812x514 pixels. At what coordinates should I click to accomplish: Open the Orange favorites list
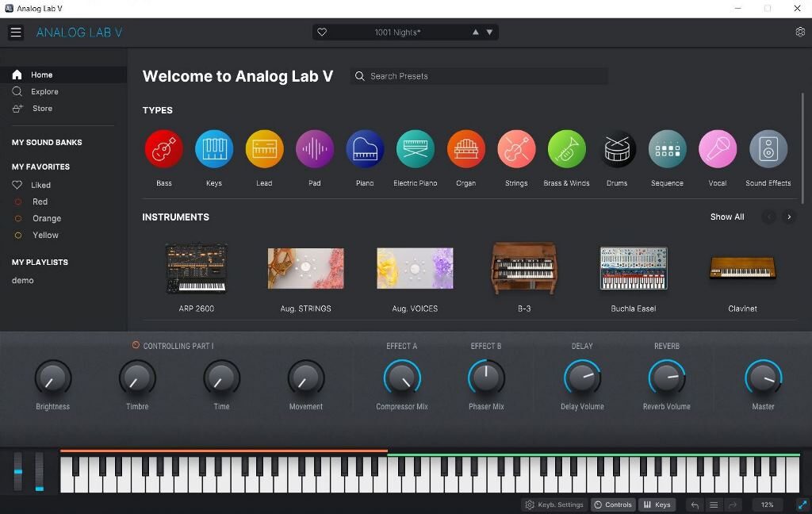tap(38, 218)
